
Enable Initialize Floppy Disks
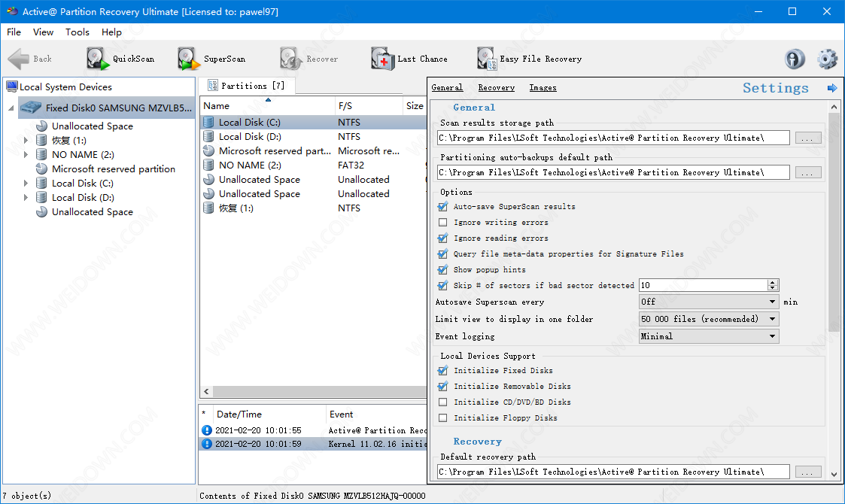(443, 417)
